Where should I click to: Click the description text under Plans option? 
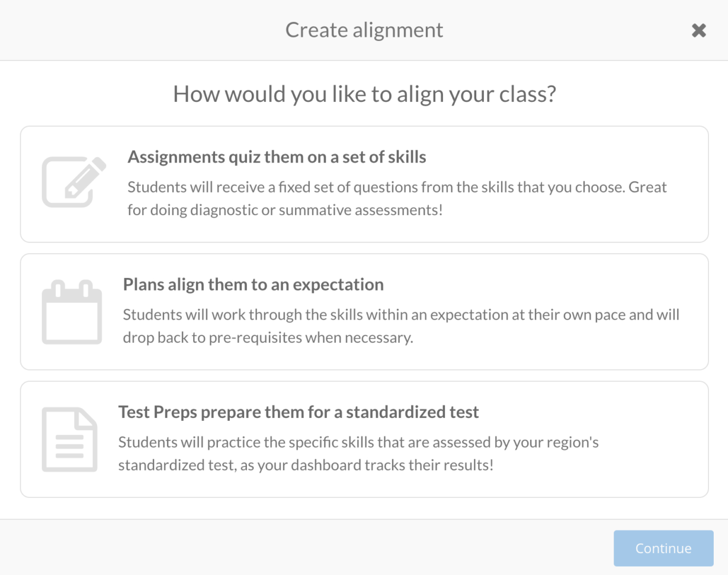(400, 327)
